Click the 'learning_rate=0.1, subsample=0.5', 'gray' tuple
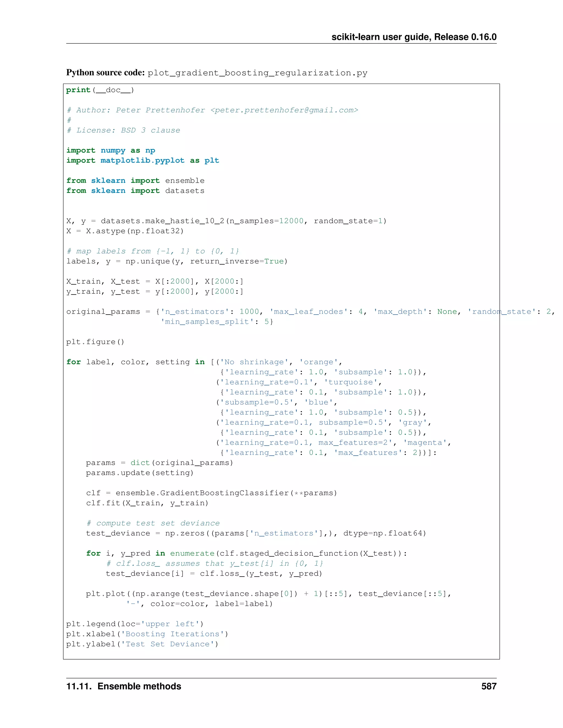This screenshot has height=728, width=563. coord(324,423)
